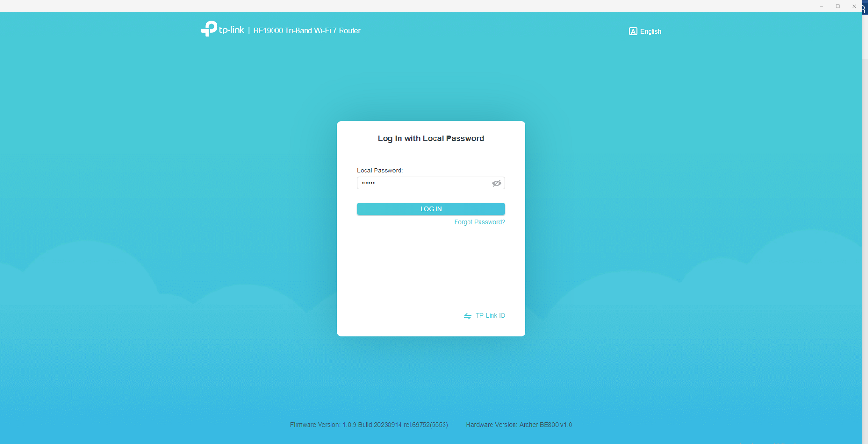This screenshot has height=444, width=868.
Task: Minimize the window
Action: [821, 6]
